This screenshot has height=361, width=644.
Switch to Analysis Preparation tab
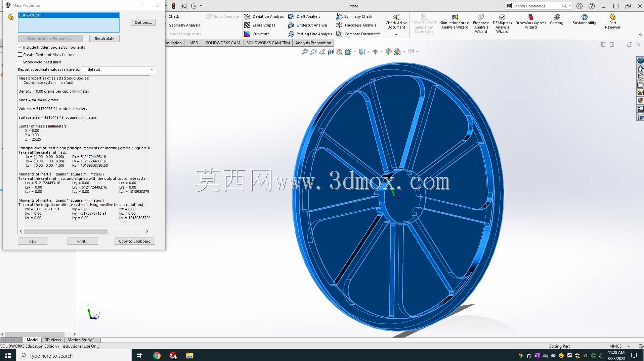click(x=313, y=43)
